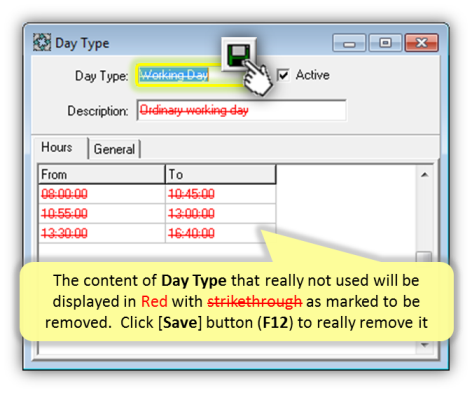Image resolution: width=472 pixels, height=393 pixels.
Task: Click the To column header
Action: (x=221, y=174)
